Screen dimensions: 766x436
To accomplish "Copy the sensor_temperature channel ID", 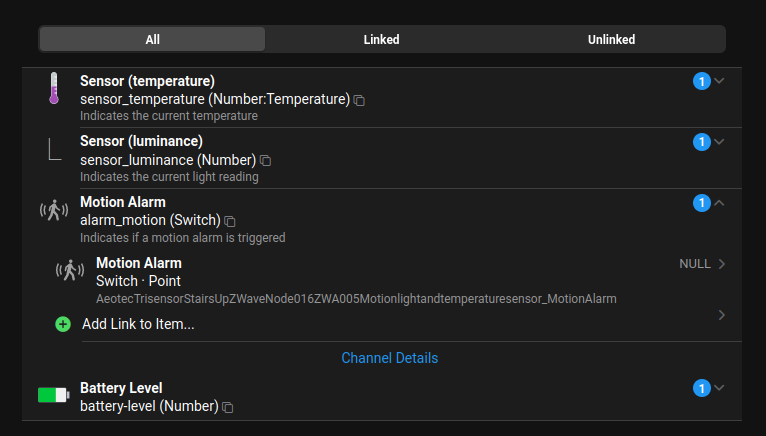I will pyautogui.click(x=360, y=100).
